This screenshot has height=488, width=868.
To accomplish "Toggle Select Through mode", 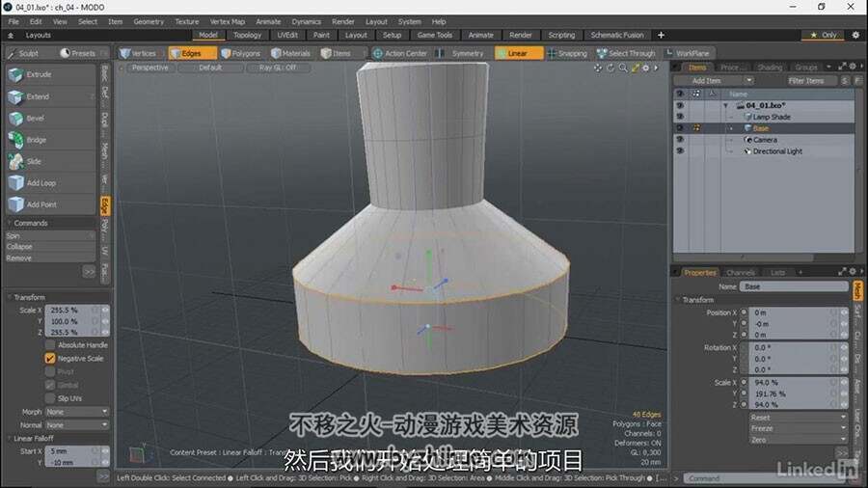I will point(626,54).
